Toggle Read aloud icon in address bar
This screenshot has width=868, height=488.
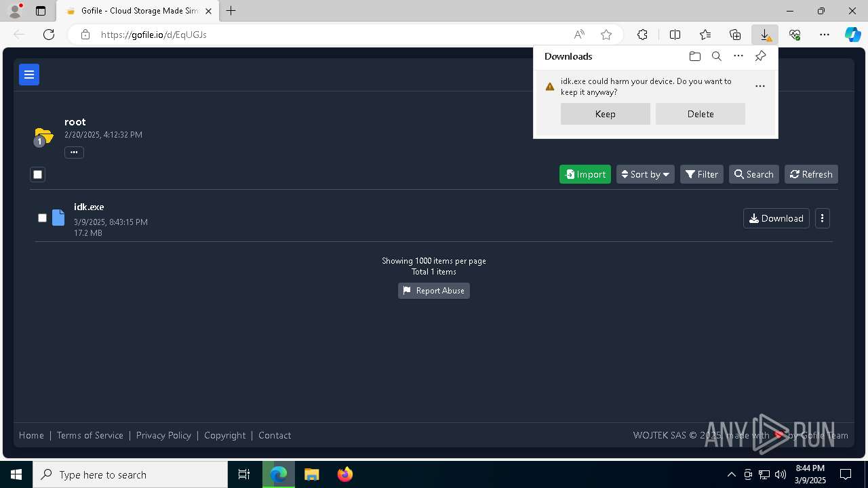tap(579, 35)
